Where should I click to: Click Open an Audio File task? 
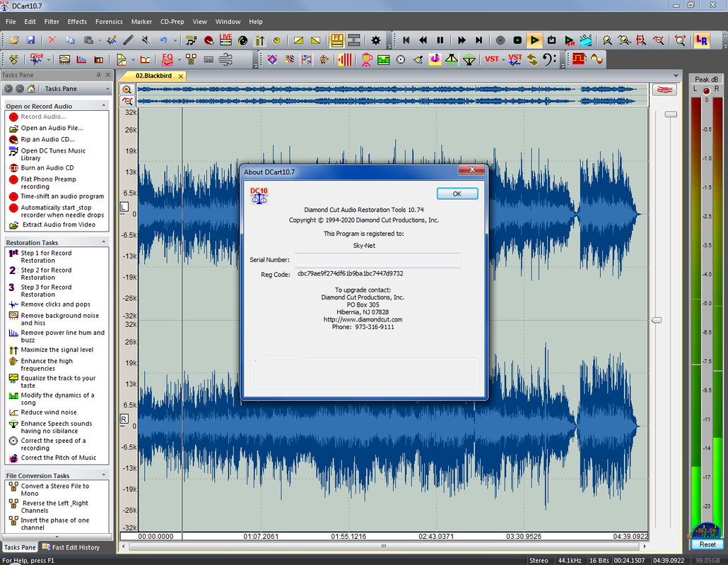point(52,128)
